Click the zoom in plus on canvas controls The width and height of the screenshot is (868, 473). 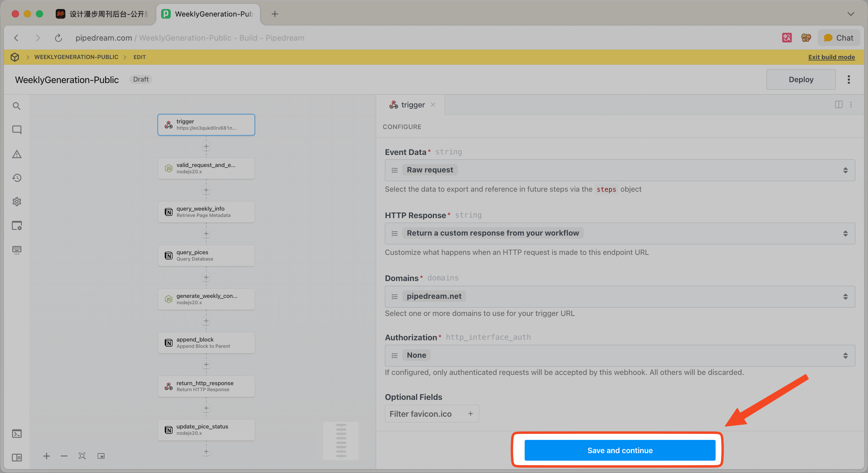(46, 456)
